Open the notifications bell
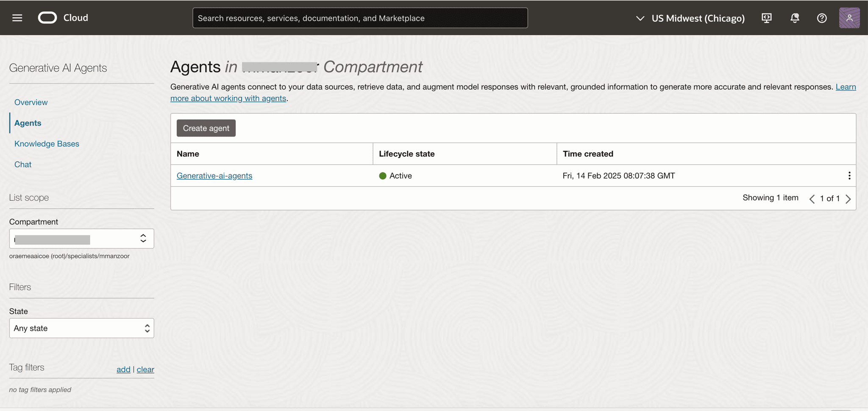Image resolution: width=868 pixels, height=411 pixels. (x=795, y=18)
